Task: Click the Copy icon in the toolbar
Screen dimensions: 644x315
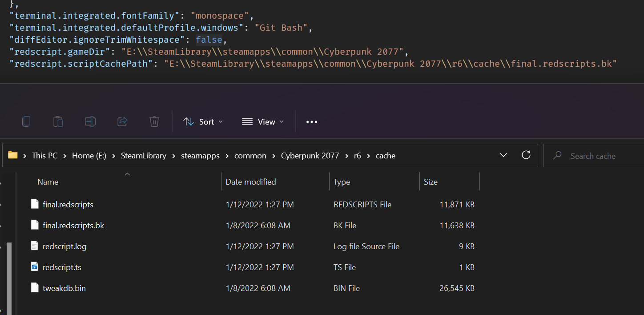Action: click(26, 121)
